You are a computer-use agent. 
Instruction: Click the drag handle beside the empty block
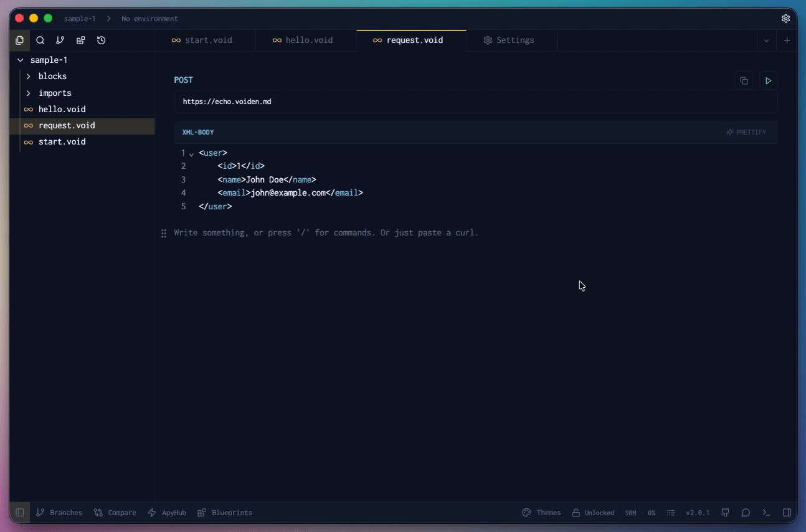pos(164,233)
